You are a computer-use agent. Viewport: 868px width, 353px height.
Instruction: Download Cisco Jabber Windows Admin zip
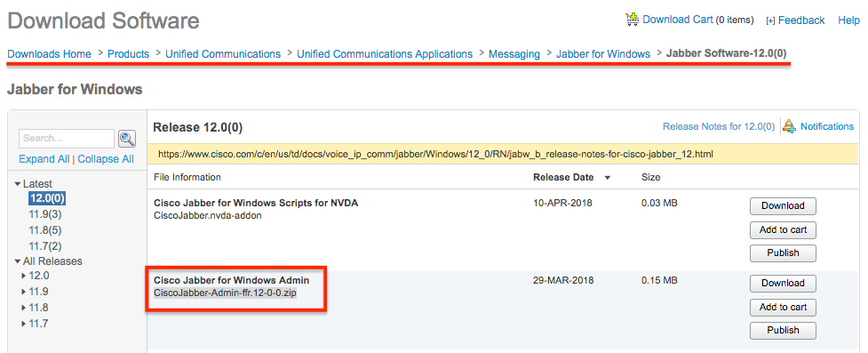pos(783,283)
